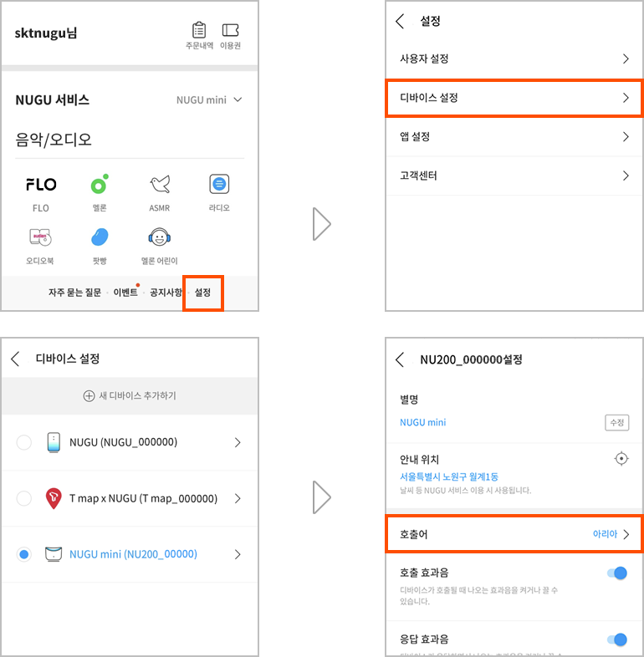Screen dimensions: 644x657
Task: Click 새 디바이스 추가하기 button
Action: point(130,396)
